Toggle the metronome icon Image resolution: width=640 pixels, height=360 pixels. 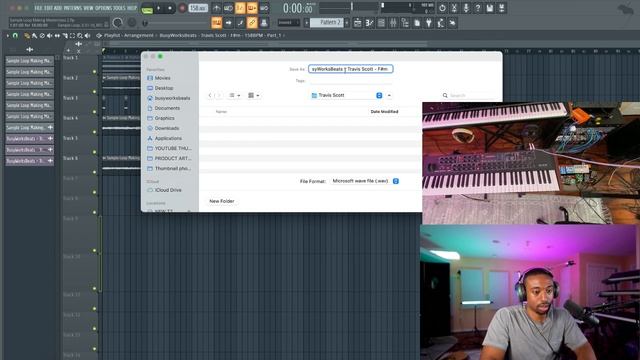click(x=217, y=8)
